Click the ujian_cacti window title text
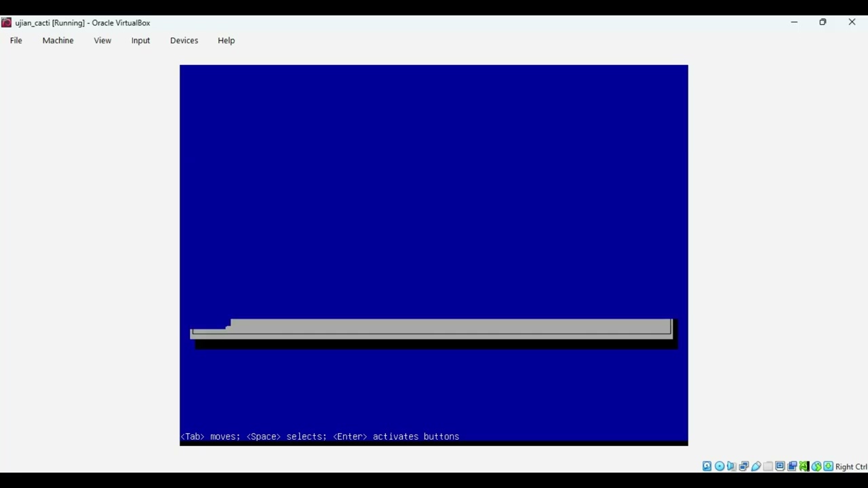Screen dimensions: 868x488 pos(83,23)
